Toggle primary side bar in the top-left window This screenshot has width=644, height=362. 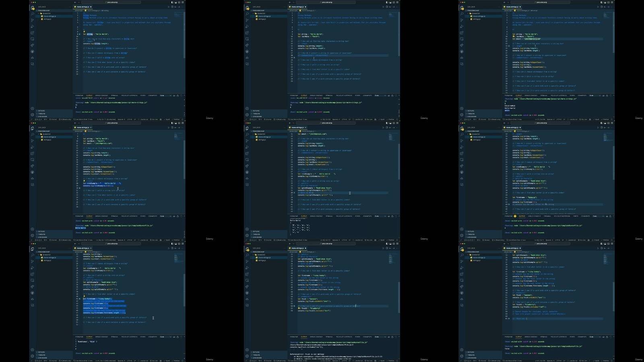pyautogui.click(x=172, y=2)
